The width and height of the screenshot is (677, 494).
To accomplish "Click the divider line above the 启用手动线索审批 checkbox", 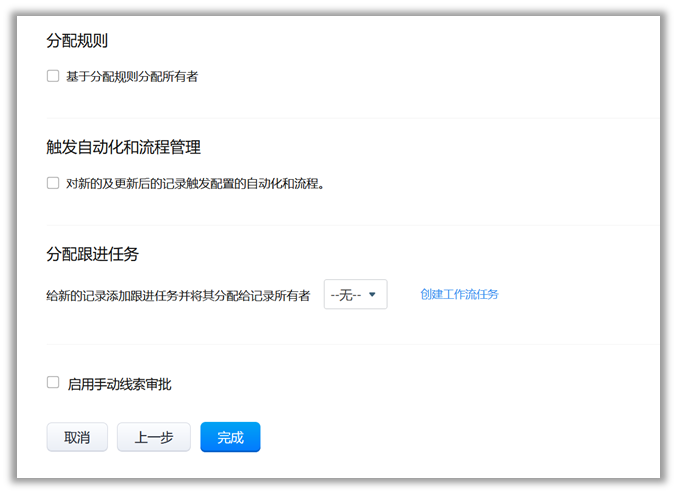I will point(350,344).
